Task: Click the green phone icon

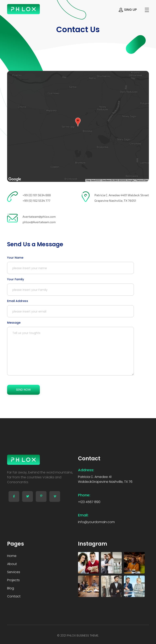Action: click(12, 196)
